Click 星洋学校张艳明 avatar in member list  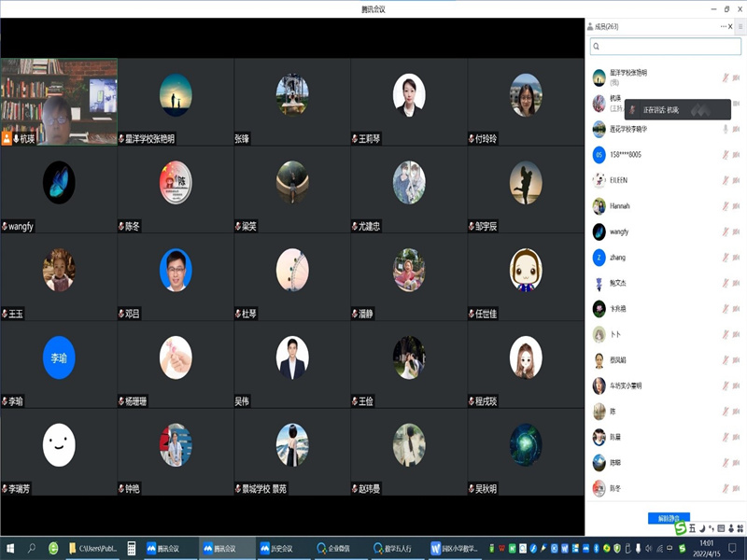[x=599, y=77]
